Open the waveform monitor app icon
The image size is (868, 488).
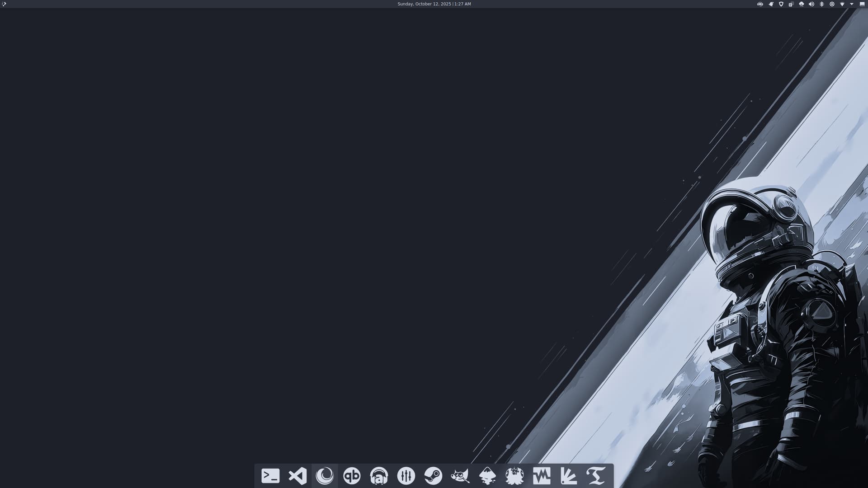point(542,476)
